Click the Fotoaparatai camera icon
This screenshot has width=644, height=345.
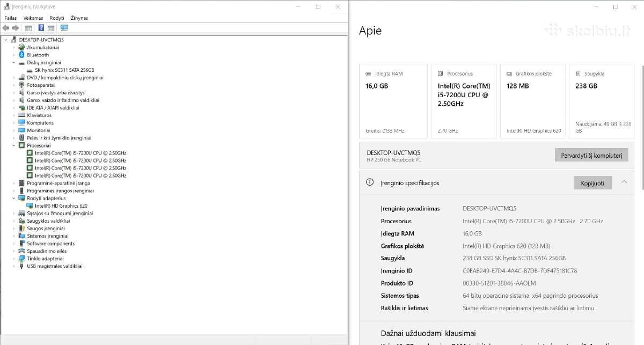coord(22,85)
